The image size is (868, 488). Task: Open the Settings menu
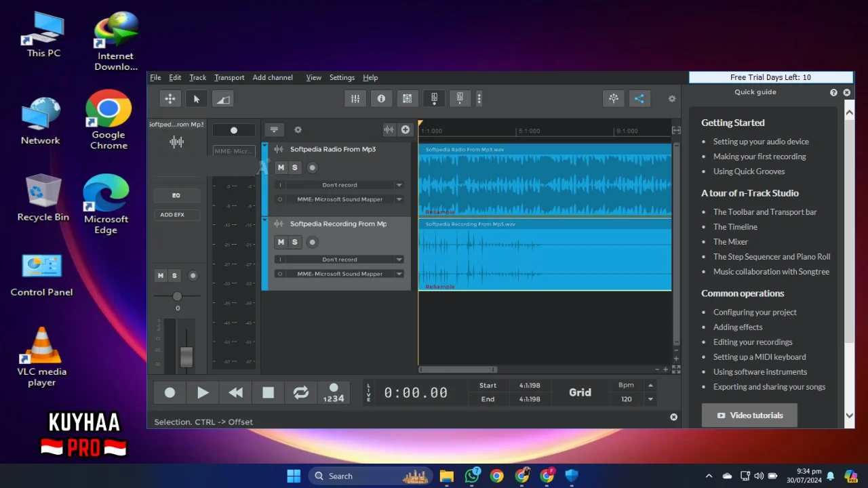pos(342,77)
